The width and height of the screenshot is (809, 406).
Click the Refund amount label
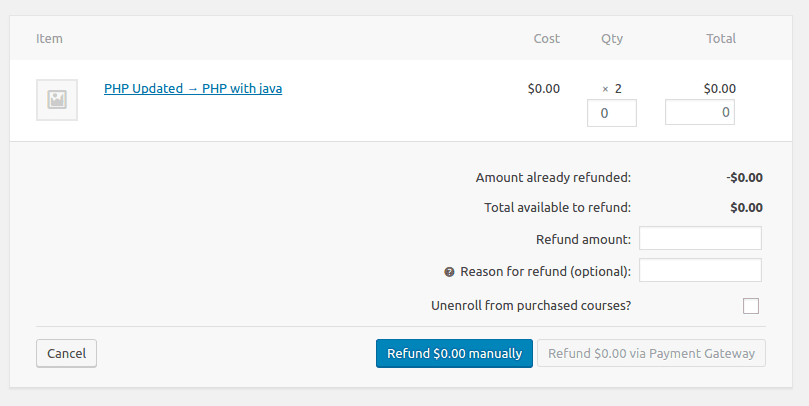tap(584, 239)
